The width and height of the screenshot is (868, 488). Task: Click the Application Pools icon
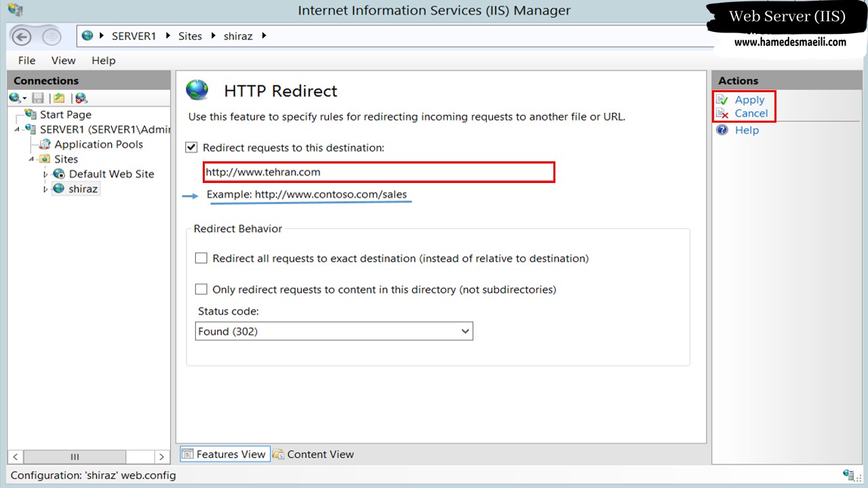click(x=45, y=144)
